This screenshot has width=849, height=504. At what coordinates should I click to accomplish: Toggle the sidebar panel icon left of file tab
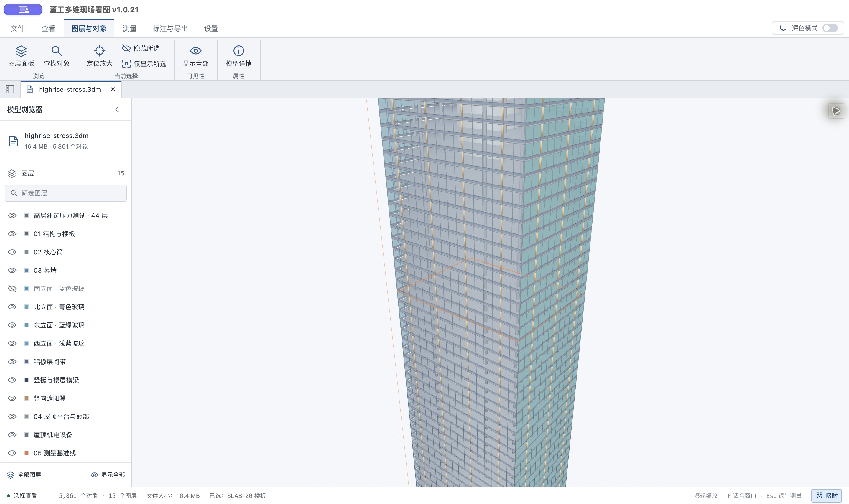click(x=10, y=89)
